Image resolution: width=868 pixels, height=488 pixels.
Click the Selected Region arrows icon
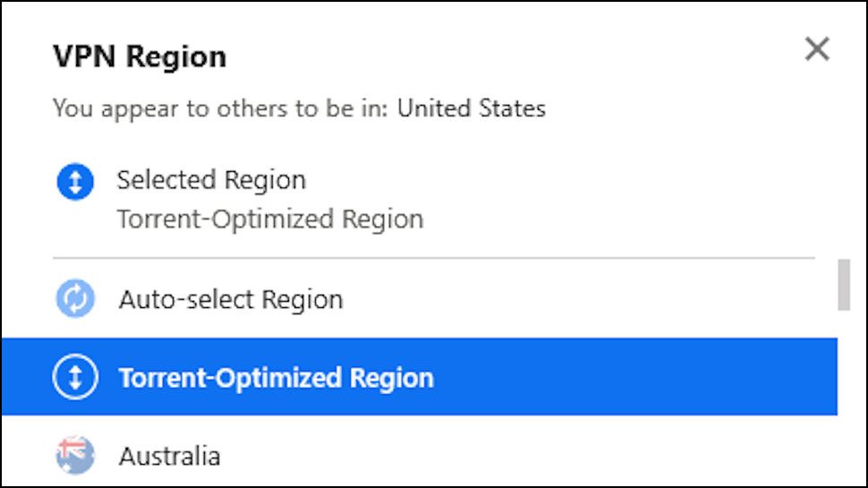pyautogui.click(x=76, y=183)
